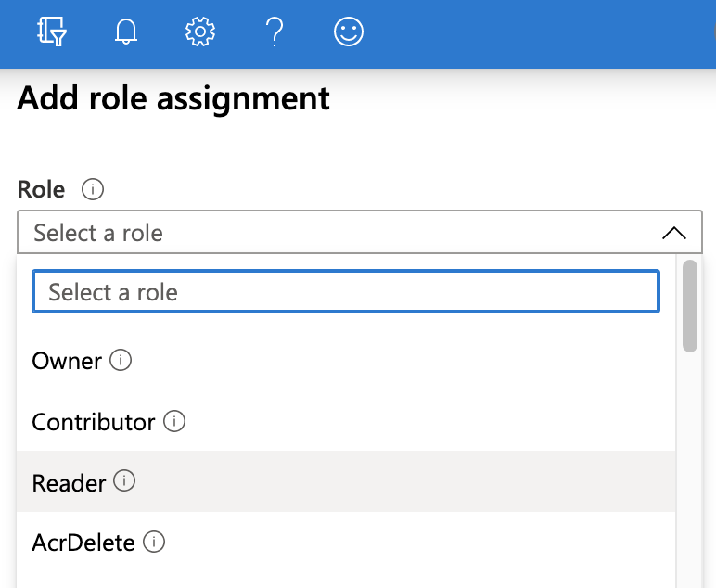Click the Add role assignment heading
The image size is (716, 588).
[x=173, y=98]
